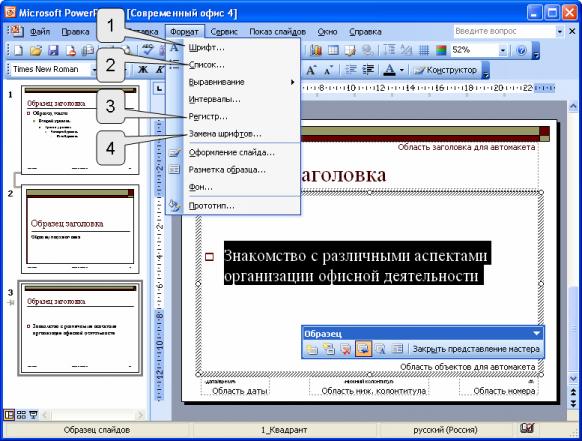
Task: Click Insert New Slide Master icon
Action: point(312,349)
